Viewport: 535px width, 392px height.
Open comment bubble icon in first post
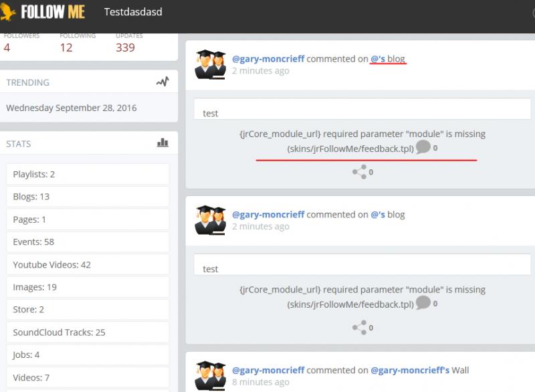(x=423, y=147)
